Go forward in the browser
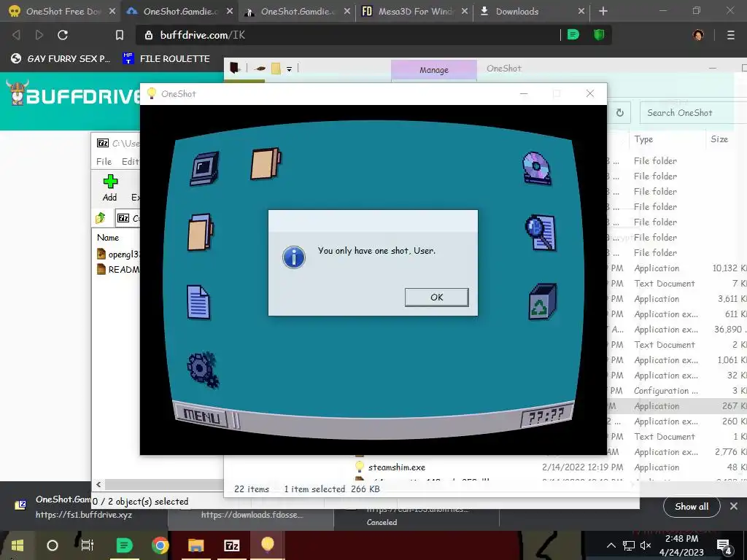Screen dimensions: 747x560 [x=39, y=35]
